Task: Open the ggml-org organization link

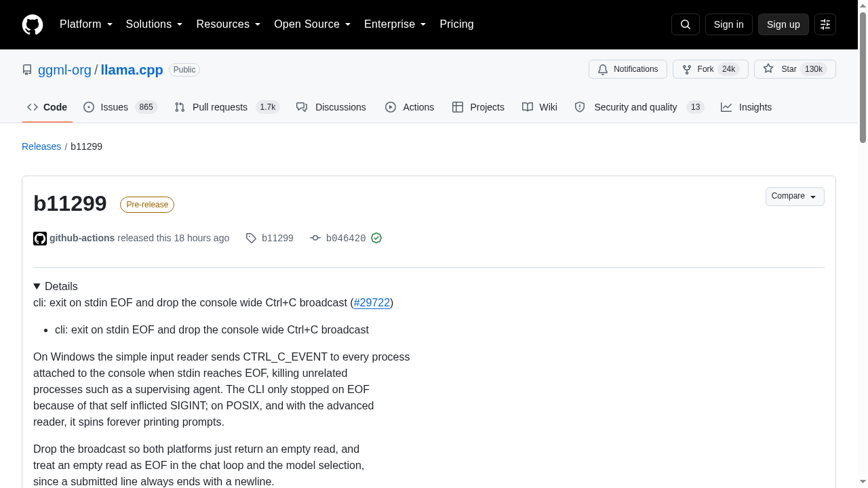Action: tap(64, 70)
